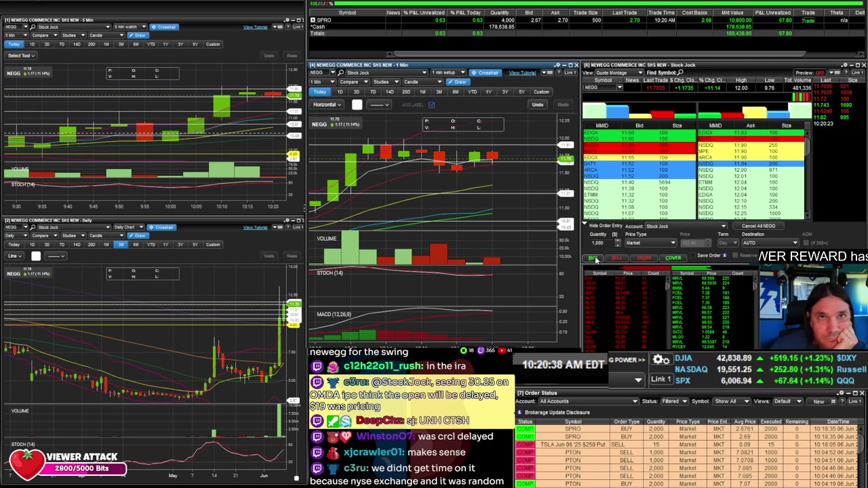Expand the SPRO position row plus icon
This screenshot has width=868, height=488.
click(313, 20)
